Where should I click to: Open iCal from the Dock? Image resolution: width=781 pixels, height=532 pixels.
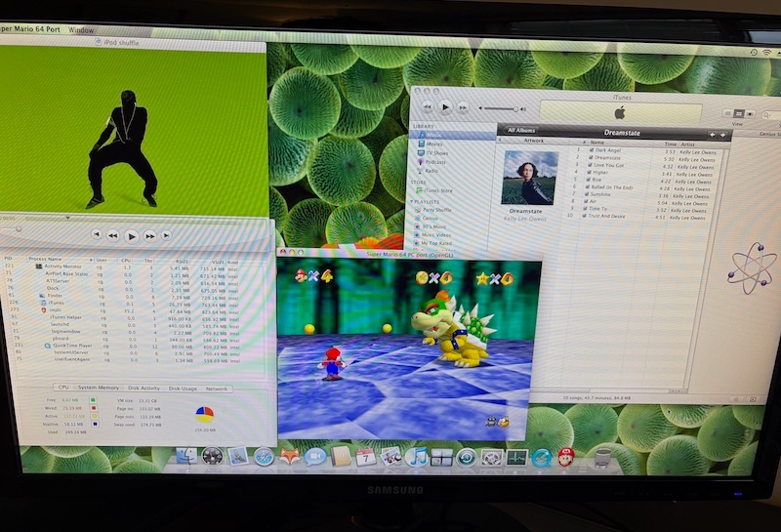point(365,457)
